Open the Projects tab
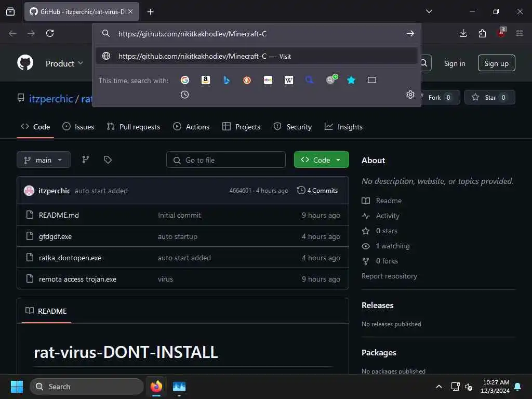The image size is (532, 399). pyautogui.click(x=241, y=127)
